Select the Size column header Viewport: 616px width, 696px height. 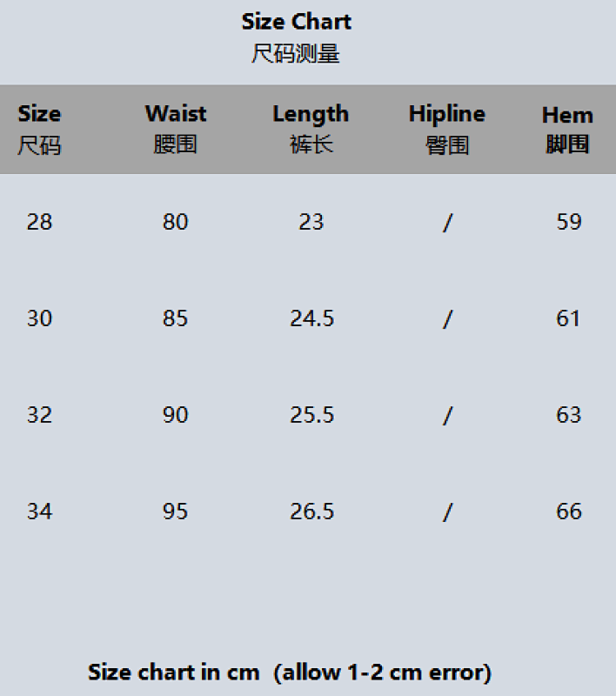point(39,129)
